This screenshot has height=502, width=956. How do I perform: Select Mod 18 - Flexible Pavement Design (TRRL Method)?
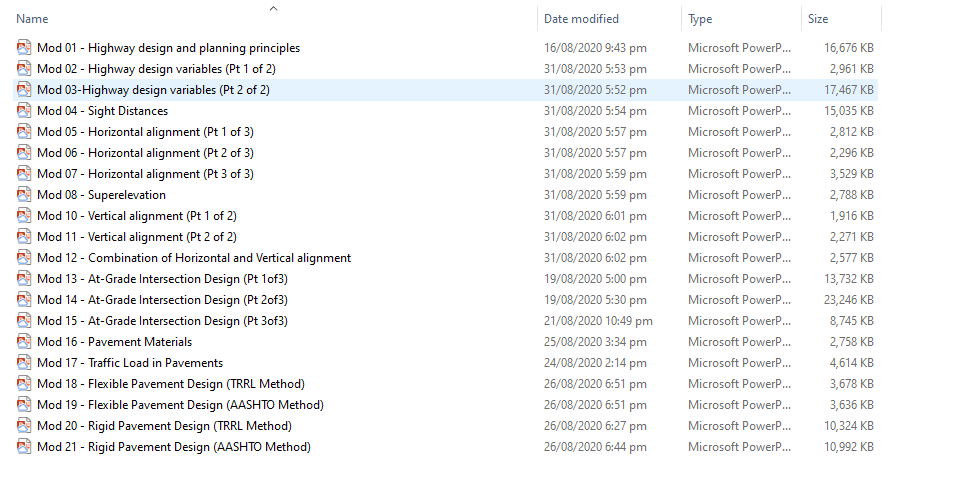coord(171,384)
